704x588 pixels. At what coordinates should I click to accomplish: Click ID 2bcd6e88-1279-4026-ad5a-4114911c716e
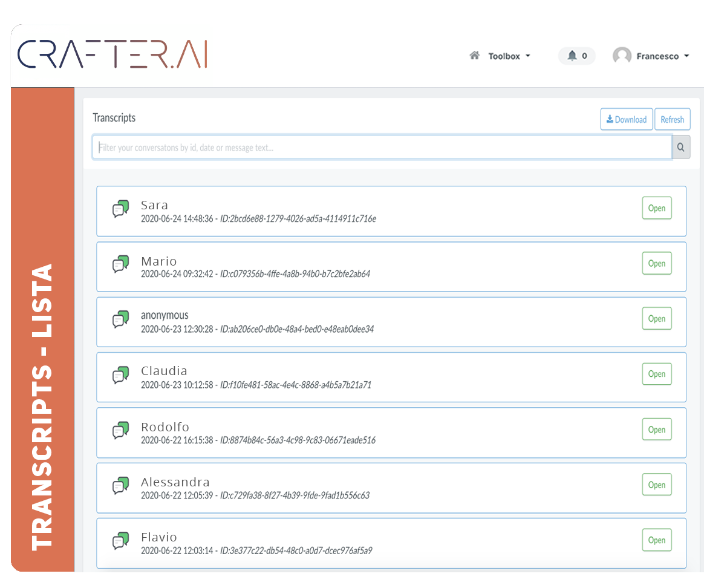tap(298, 219)
